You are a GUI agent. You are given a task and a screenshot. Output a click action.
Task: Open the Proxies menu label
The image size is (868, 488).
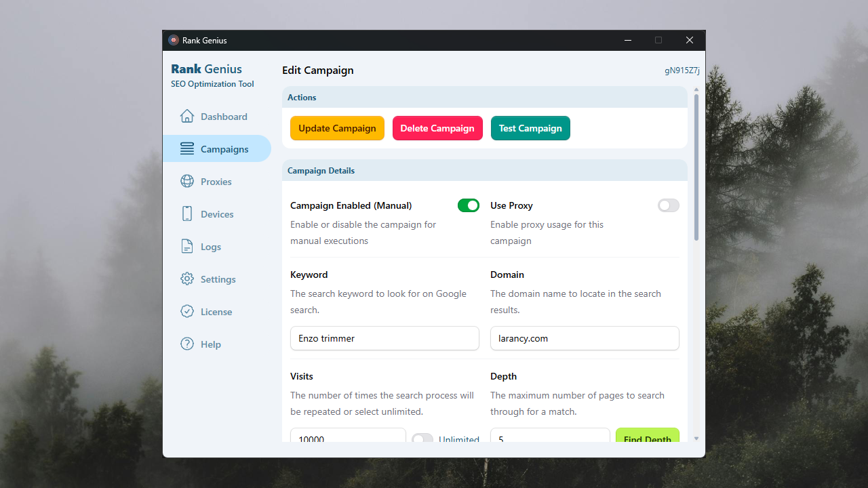216,182
